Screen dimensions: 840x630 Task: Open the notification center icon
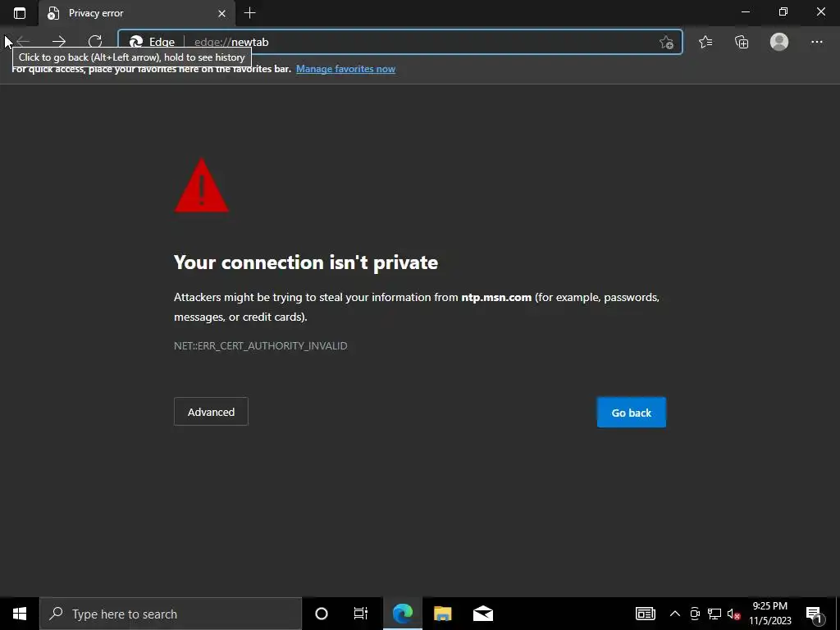point(815,615)
